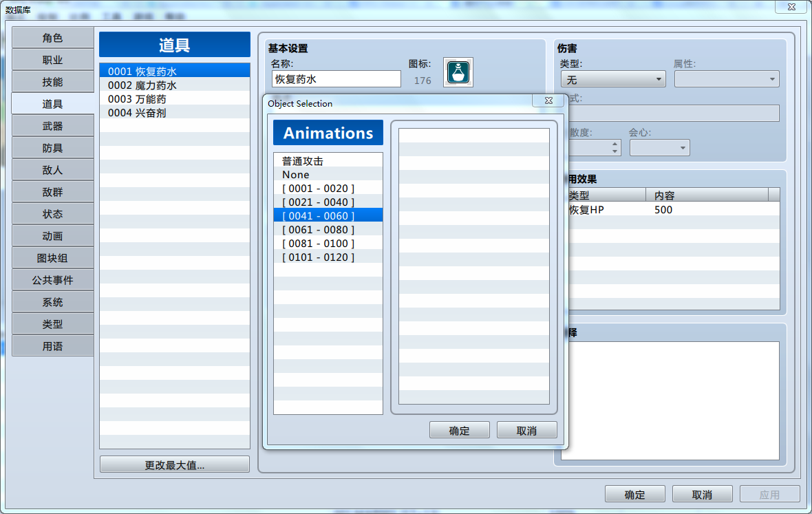Viewport: 812px width, 514px height.
Task: Close the 数据库 window
Action: click(791, 7)
